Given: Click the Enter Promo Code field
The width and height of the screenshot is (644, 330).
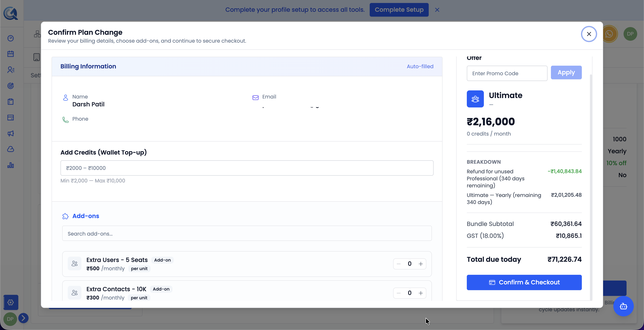Looking at the screenshot, I should 507,73.
